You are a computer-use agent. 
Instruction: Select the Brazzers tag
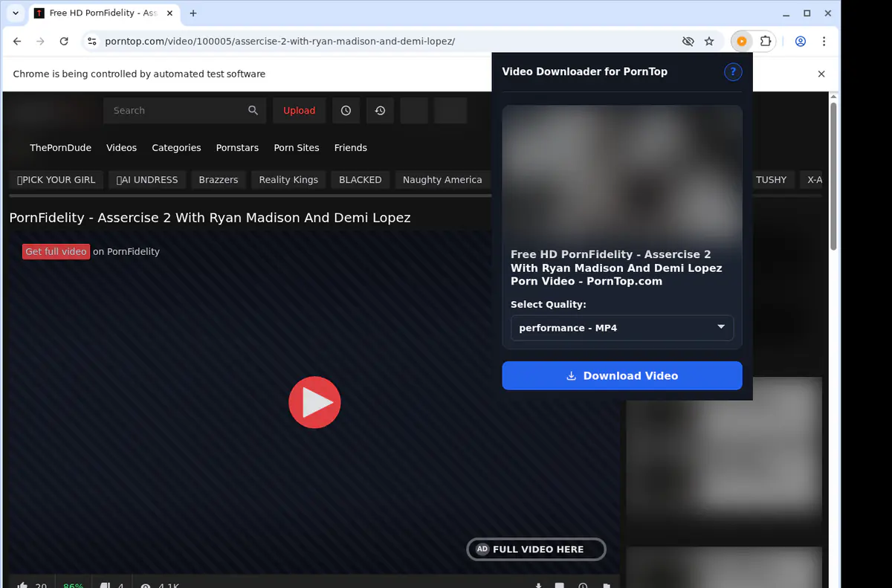tap(219, 180)
